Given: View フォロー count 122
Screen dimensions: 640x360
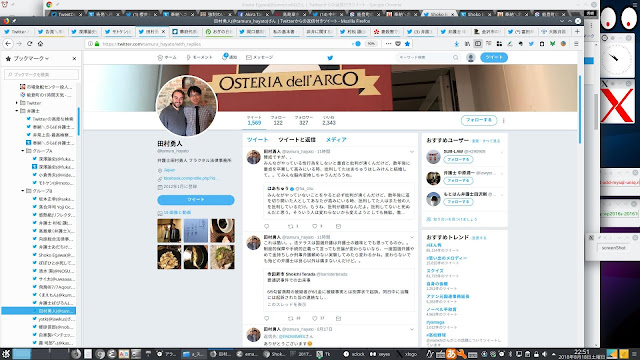Looking at the screenshot, I should click(x=278, y=120).
